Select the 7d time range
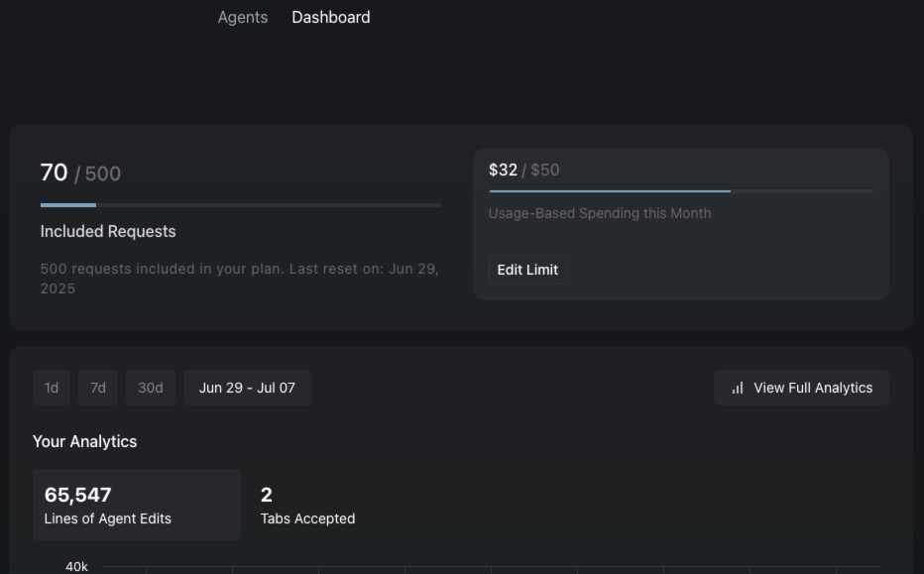Image resolution: width=924 pixels, height=574 pixels. click(98, 388)
